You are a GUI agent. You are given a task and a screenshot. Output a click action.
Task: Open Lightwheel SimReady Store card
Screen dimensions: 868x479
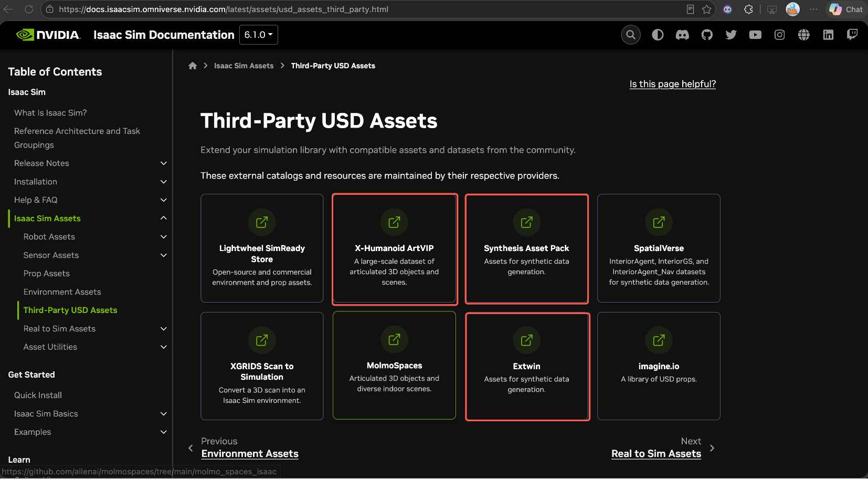[x=262, y=248]
